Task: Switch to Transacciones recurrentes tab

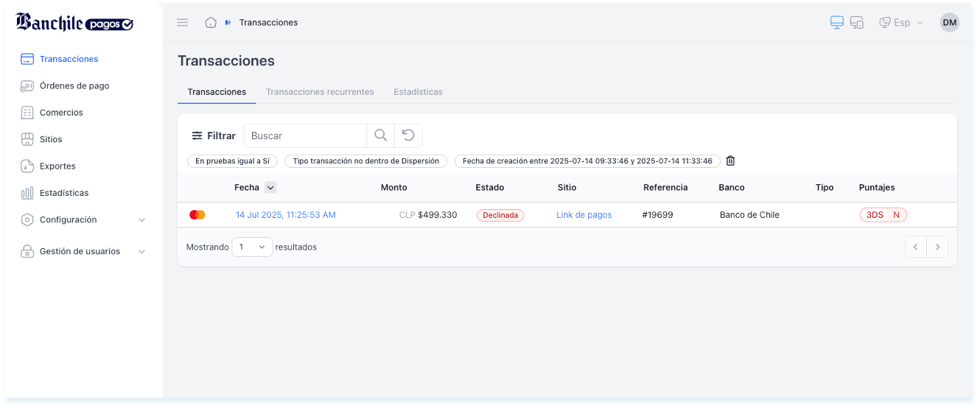Action: (320, 92)
